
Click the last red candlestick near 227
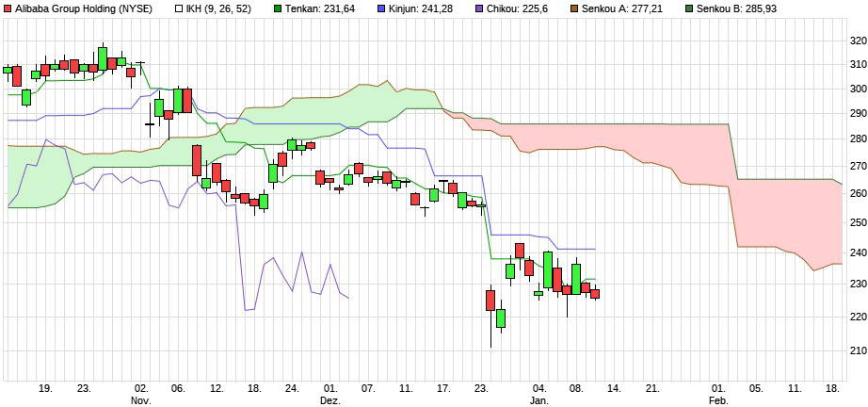pyautogui.click(x=595, y=294)
